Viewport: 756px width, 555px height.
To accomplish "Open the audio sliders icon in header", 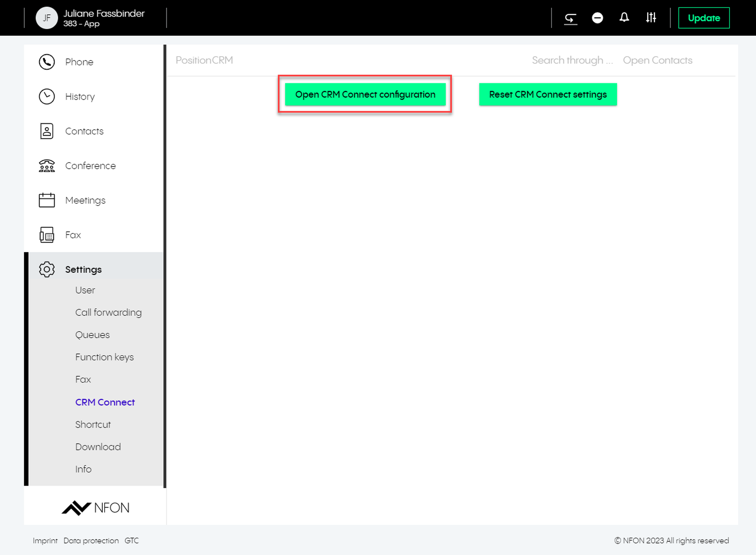I will pyautogui.click(x=651, y=18).
